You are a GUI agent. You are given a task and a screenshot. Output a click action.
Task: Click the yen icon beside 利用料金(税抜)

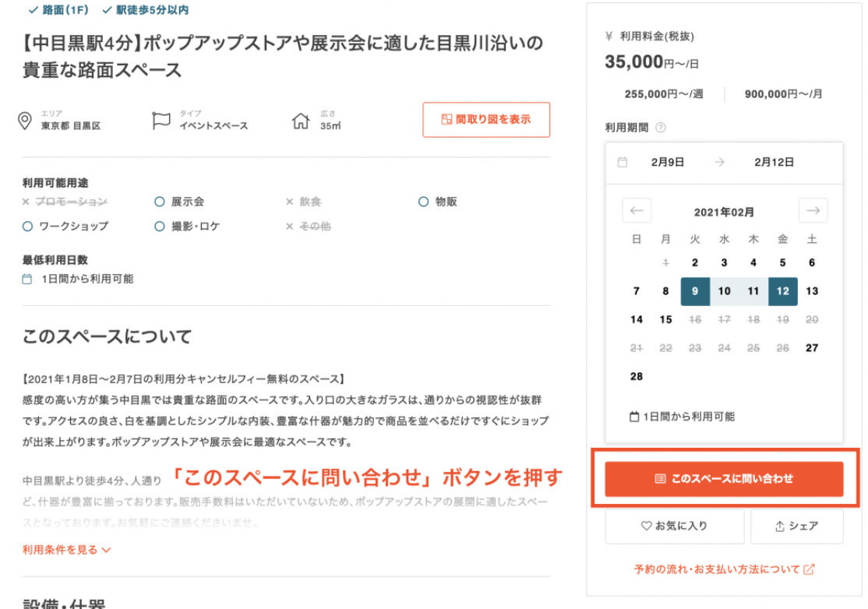[609, 37]
